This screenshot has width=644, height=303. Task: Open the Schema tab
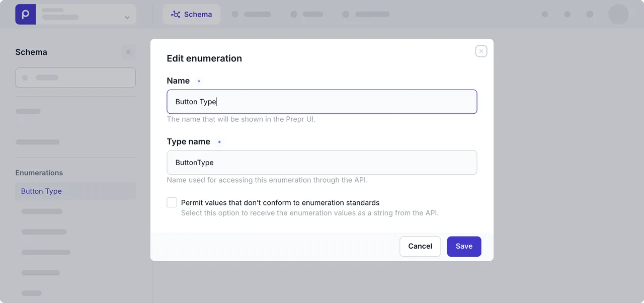(191, 14)
